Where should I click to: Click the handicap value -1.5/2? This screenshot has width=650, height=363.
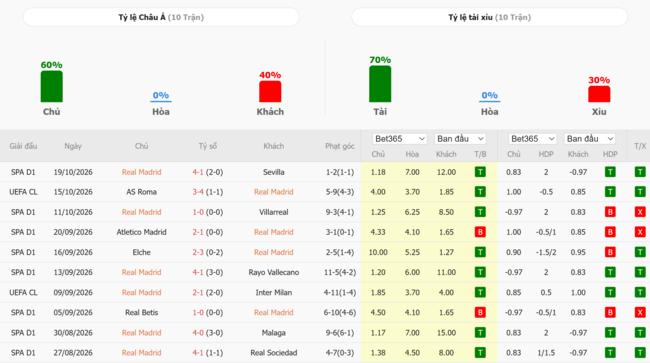click(546, 252)
